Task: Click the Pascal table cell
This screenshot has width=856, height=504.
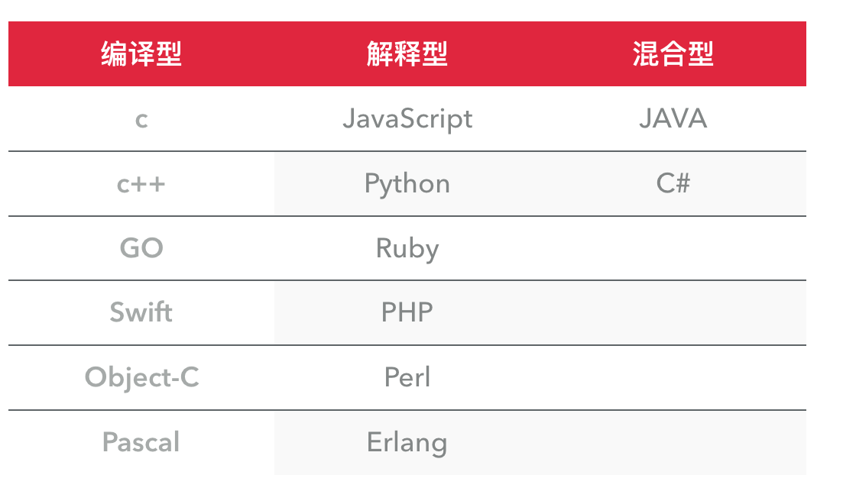Action: point(141,443)
